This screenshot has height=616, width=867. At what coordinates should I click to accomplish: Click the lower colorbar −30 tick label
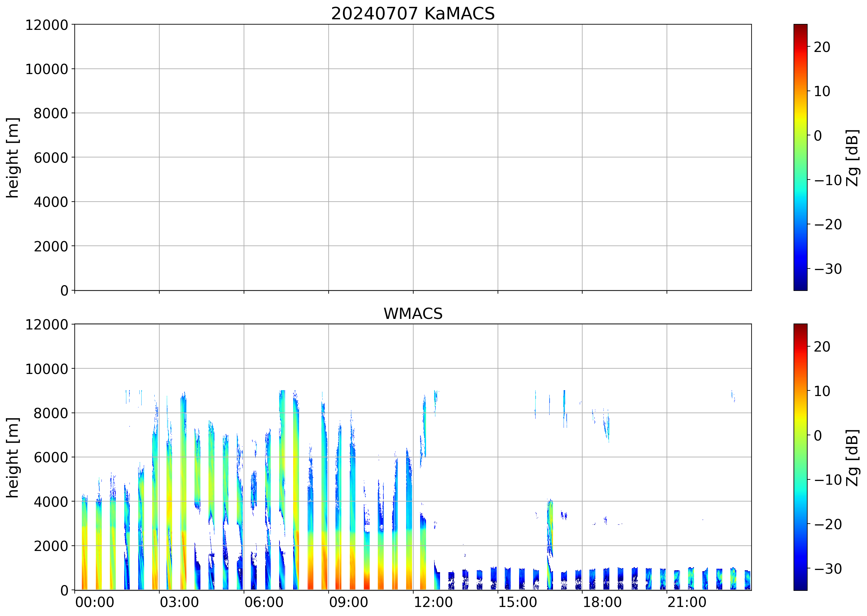(828, 569)
